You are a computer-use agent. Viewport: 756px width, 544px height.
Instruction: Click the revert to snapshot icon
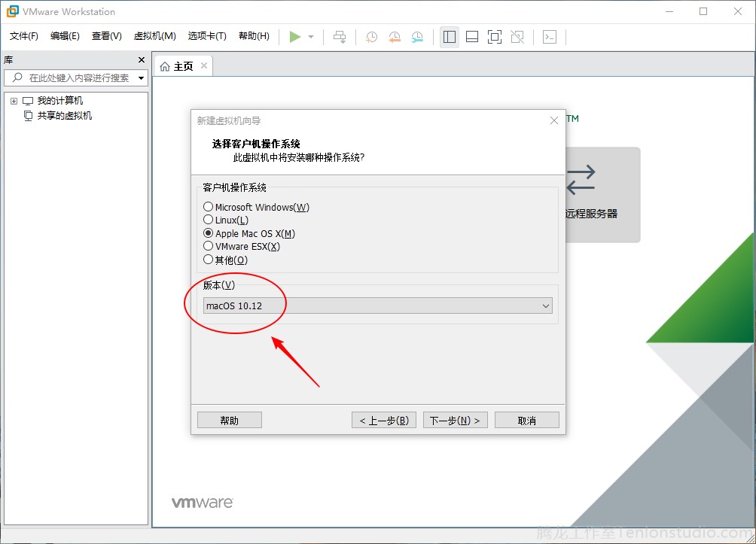click(x=395, y=37)
